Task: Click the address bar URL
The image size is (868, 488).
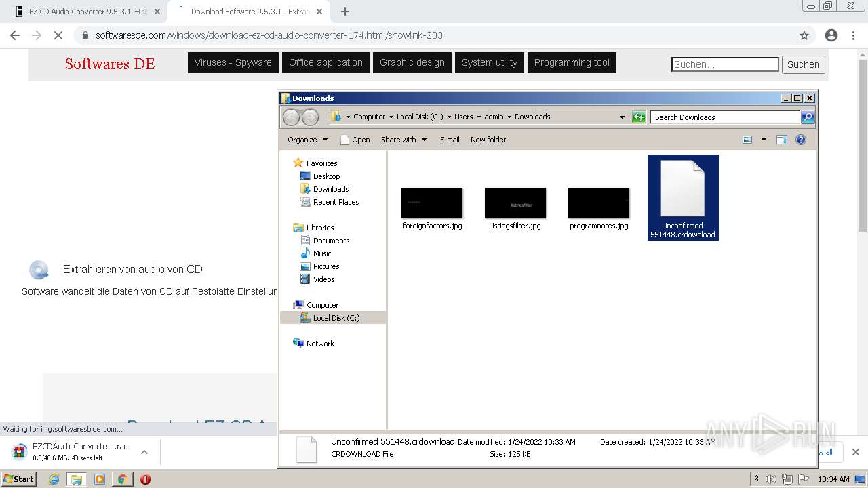Action: [x=269, y=35]
